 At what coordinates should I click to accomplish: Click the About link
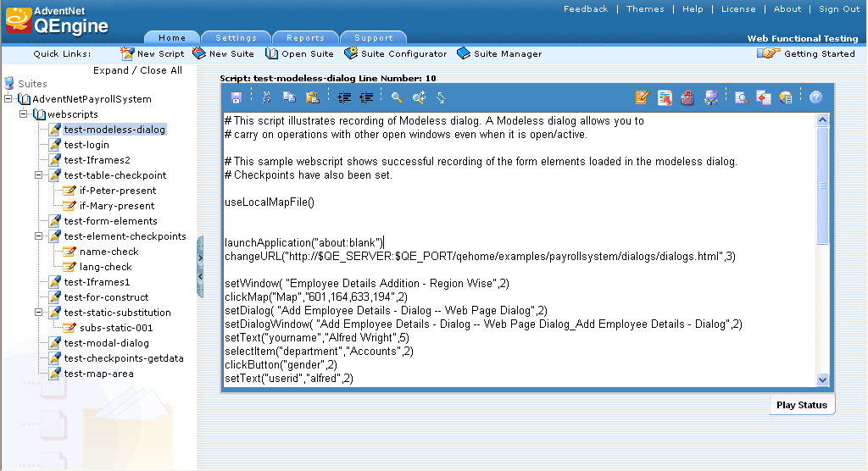(787, 8)
